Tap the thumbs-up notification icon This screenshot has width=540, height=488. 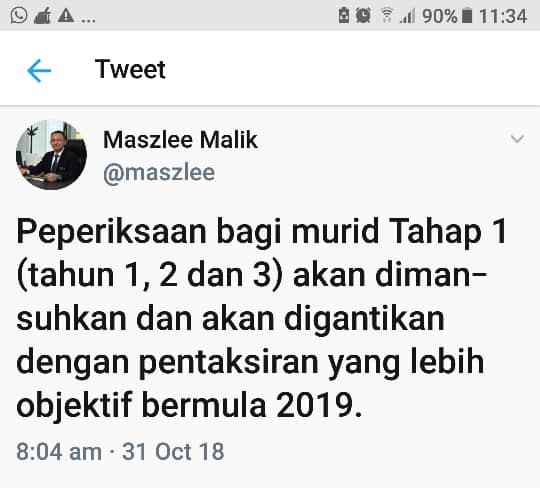[42, 15]
